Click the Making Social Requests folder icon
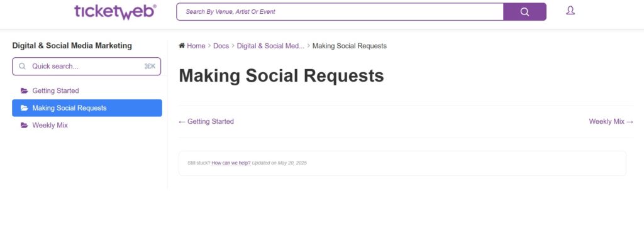Viewport: 644px width, 228px height. (25, 108)
